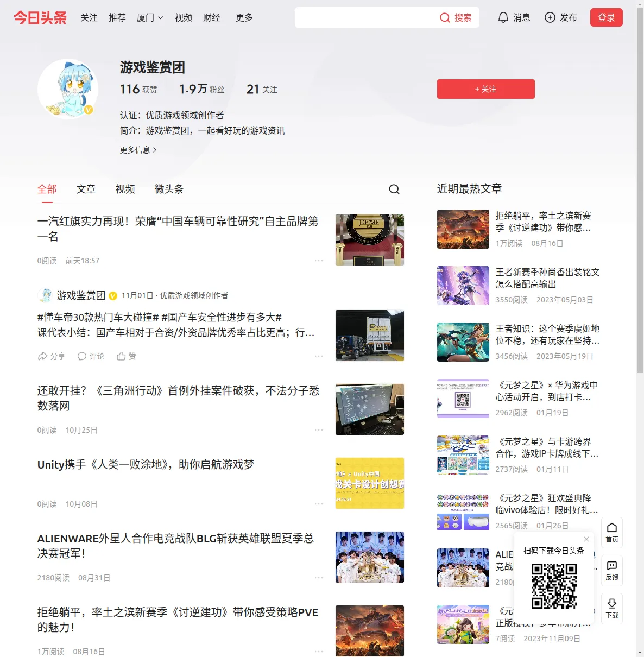The width and height of the screenshot is (644, 657).
Task: Click the 1.9万 粉丝 follower count
Action: [x=201, y=89]
